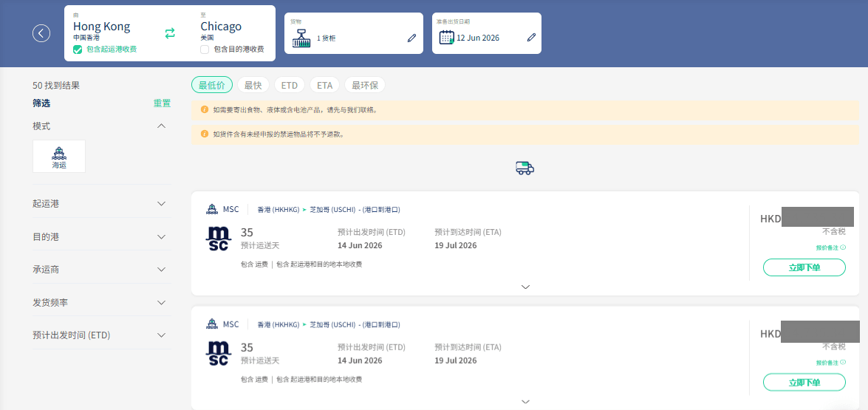868x410 pixels.
Task: Click MSC logo in second result card
Action: 218,353
